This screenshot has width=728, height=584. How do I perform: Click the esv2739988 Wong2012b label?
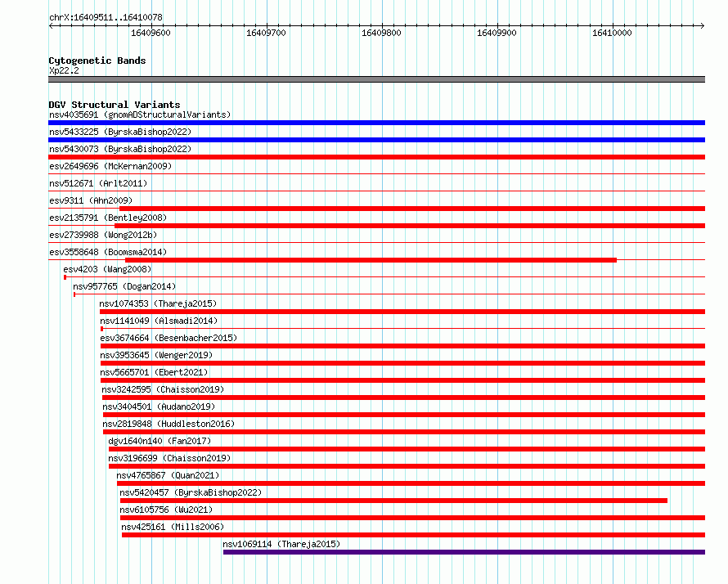(x=103, y=235)
